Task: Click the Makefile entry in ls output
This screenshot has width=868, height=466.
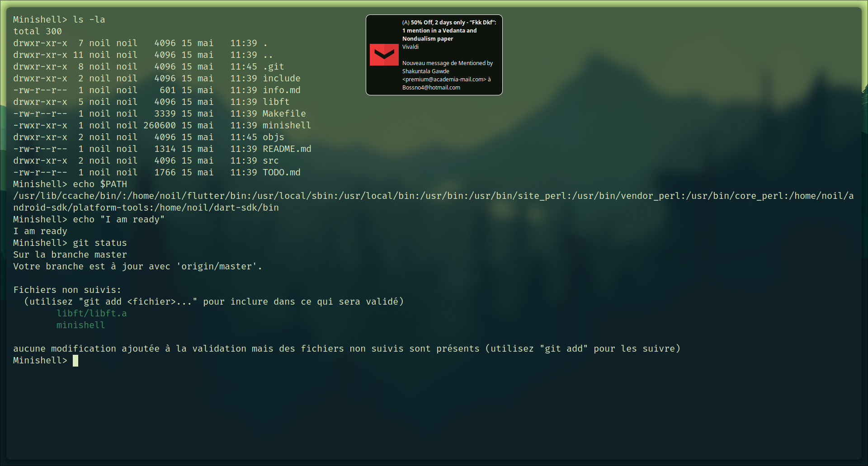Action: click(x=284, y=113)
